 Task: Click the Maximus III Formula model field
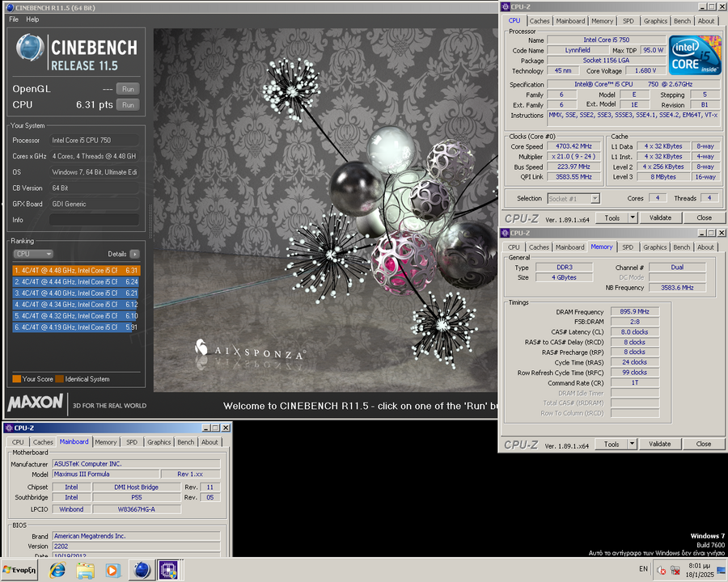tap(106, 474)
